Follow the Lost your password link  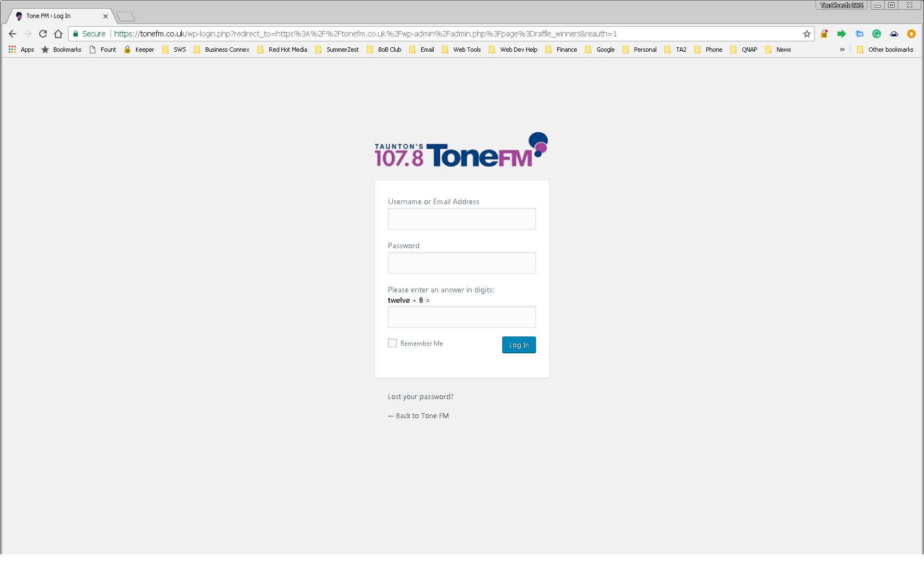tap(420, 397)
